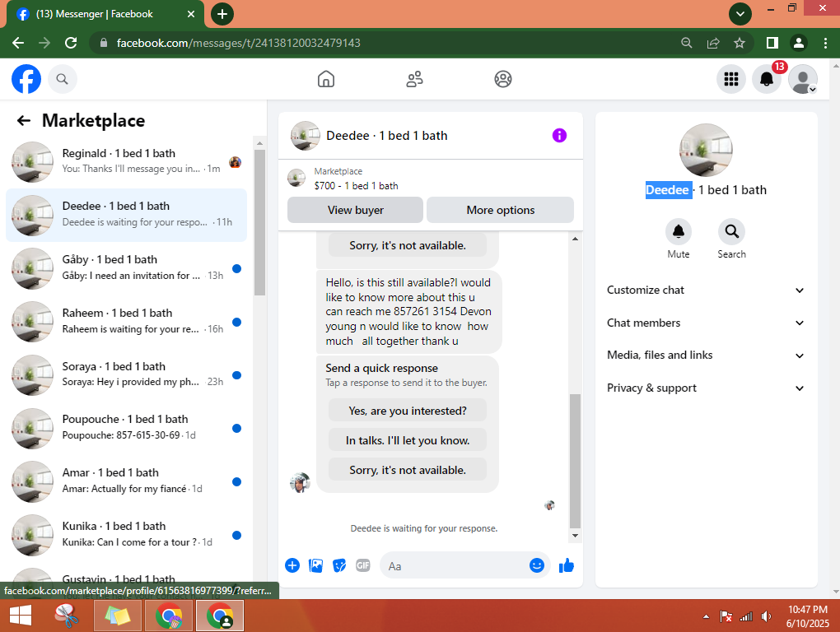Click the More options button

point(501,210)
